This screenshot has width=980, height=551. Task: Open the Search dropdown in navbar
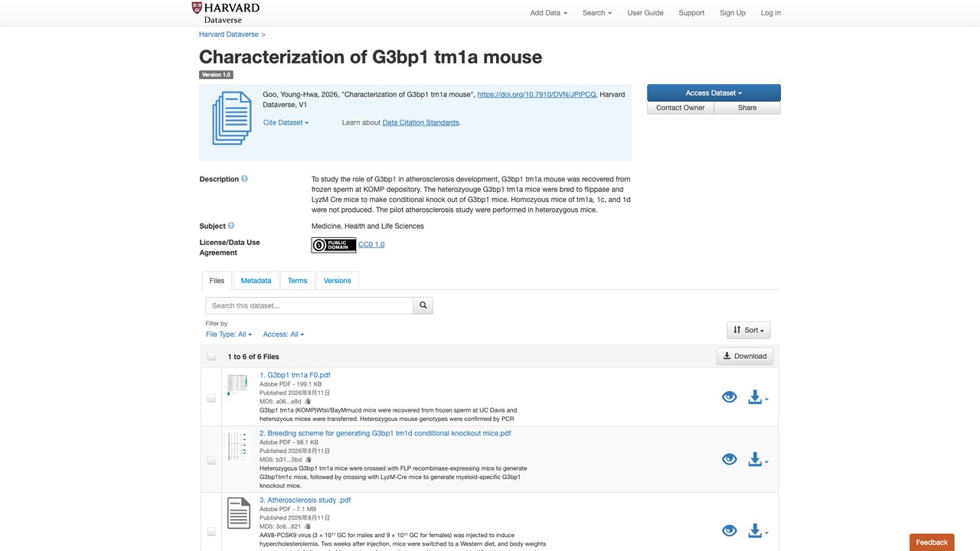(597, 13)
